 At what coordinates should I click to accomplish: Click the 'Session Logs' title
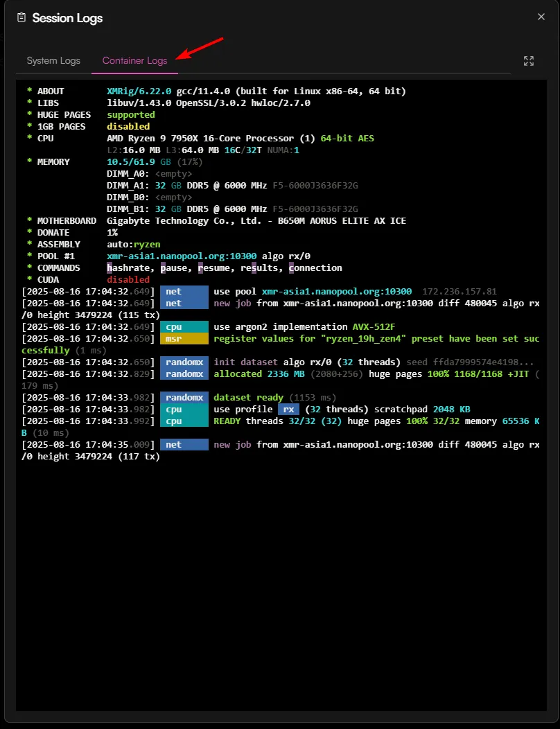point(67,18)
